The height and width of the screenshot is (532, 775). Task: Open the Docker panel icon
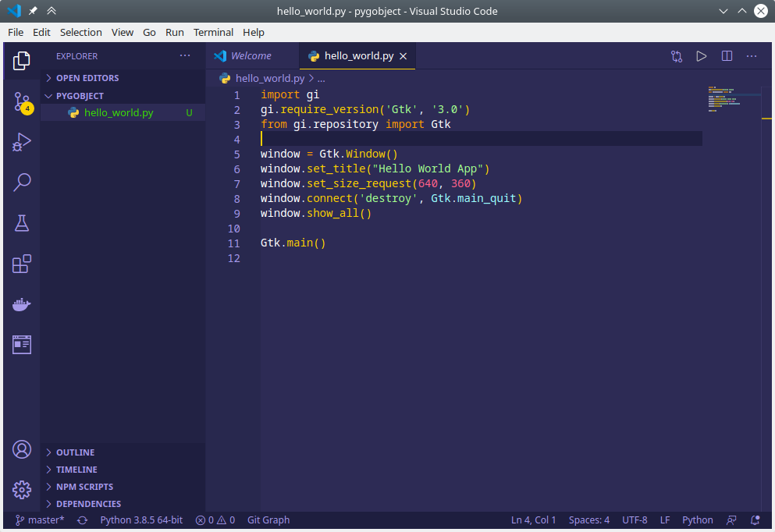point(21,304)
